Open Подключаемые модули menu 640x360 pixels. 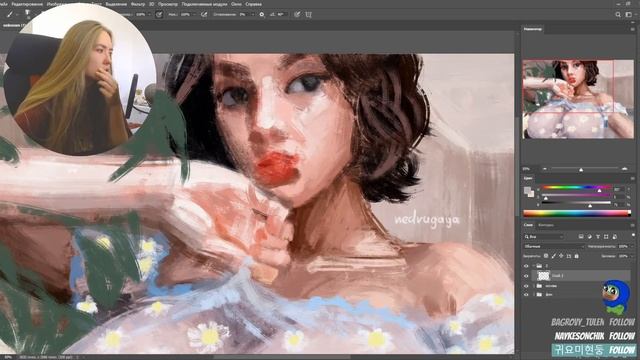(204, 4)
